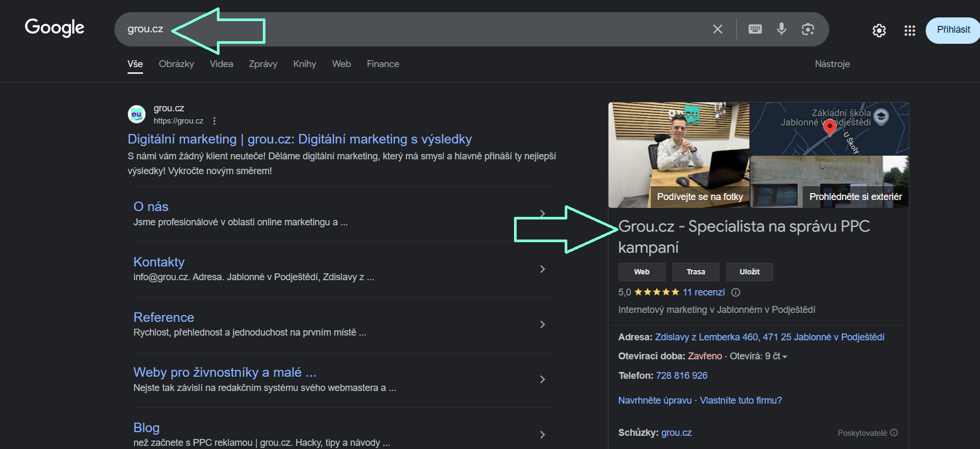Click the Poskytovatelé label

862,433
